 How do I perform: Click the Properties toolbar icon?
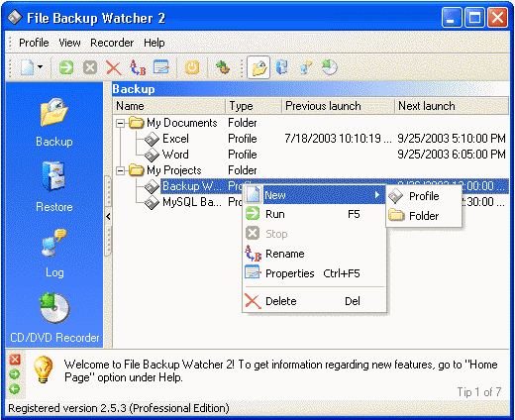point(161,67)
